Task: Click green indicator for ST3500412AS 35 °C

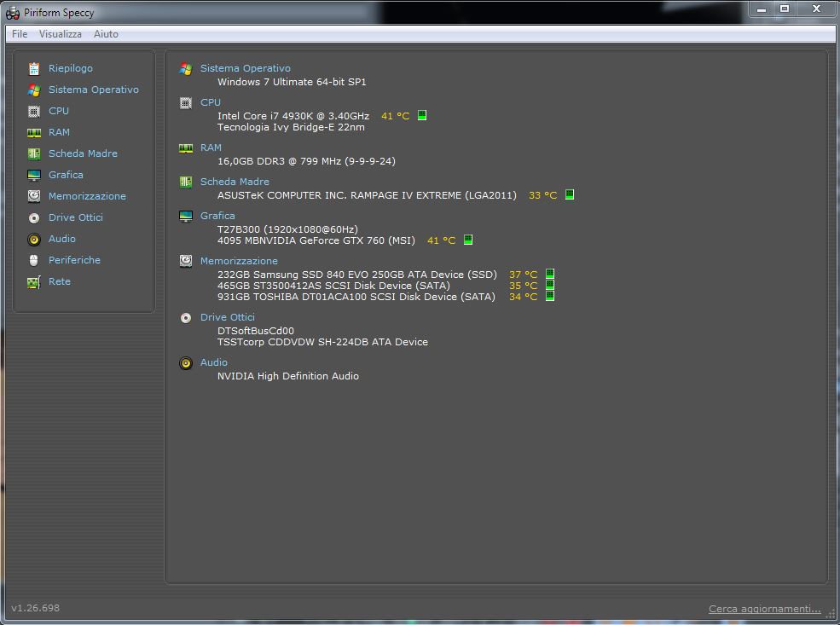Action: tap(550, 285)
